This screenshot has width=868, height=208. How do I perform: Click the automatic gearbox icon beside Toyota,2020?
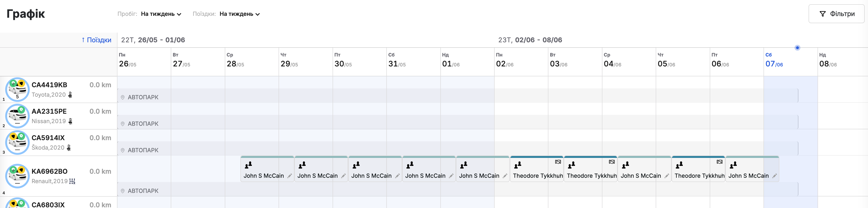(x=70, y=95)
